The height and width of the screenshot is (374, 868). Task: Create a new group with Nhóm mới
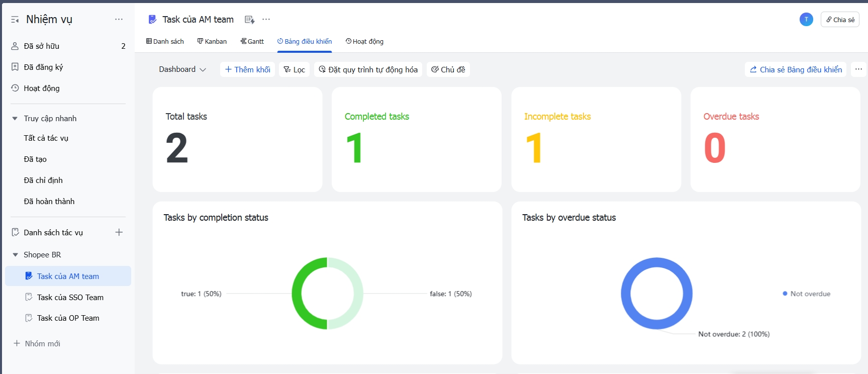pyautogui.click(x=37, y=343)
